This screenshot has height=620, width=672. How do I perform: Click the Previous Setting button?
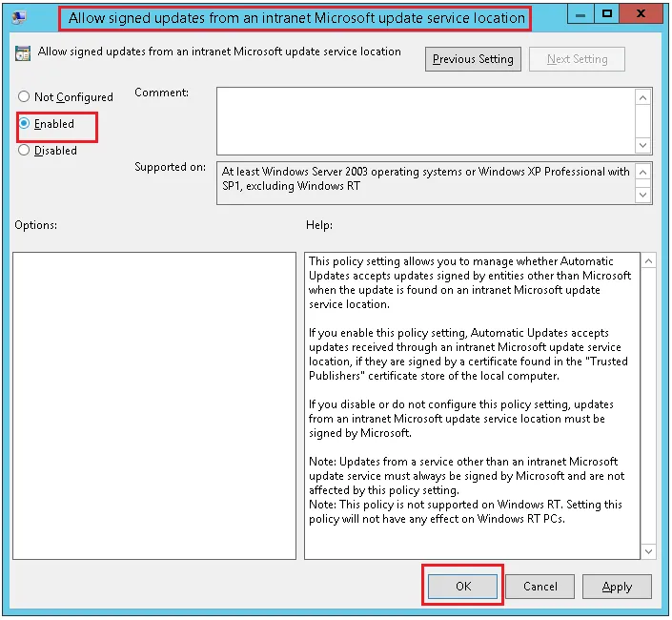point(473,59)
